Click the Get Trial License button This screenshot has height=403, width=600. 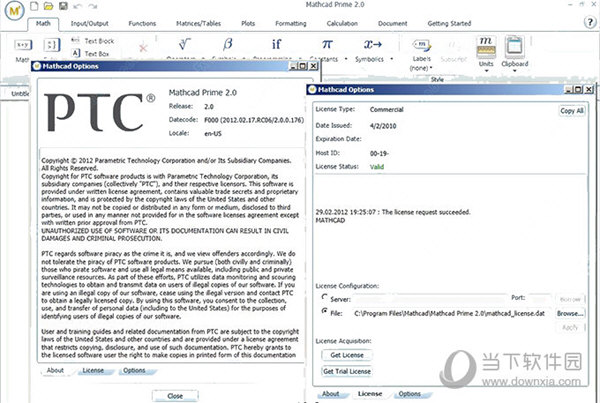347,371
